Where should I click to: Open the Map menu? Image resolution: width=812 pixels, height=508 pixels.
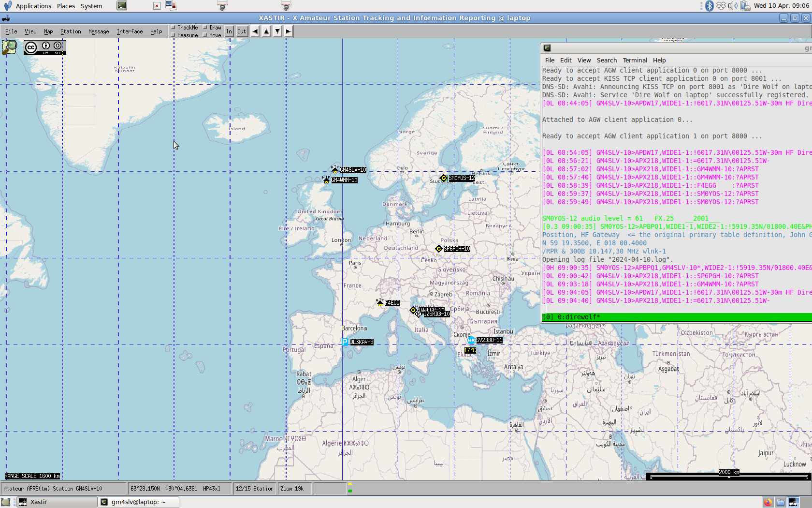click(48, 31)
